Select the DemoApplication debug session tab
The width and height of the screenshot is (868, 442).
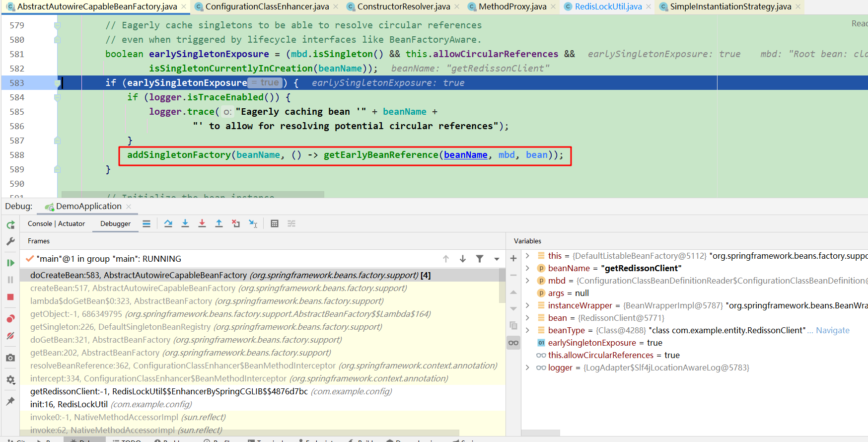[88, 206]
